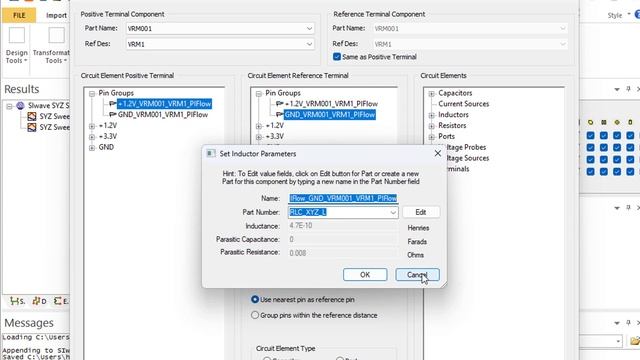Expand Resistors in Circuit Elements tree
This screenshot has width=640, height=360.
pos(431,126)
